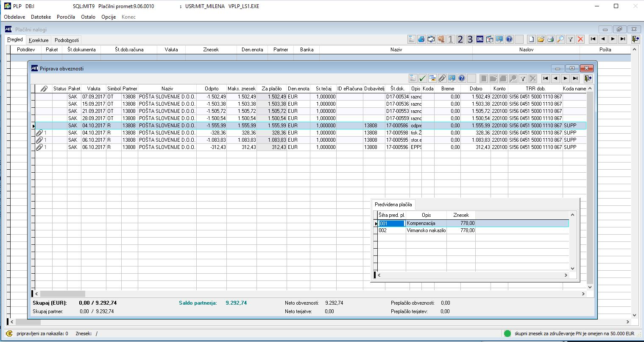Image resolution: width=644 pixels, height=342 pixels.
Task: Click the funnel filter icon in Priprava obveznosti toolbar
Action: 523,78
